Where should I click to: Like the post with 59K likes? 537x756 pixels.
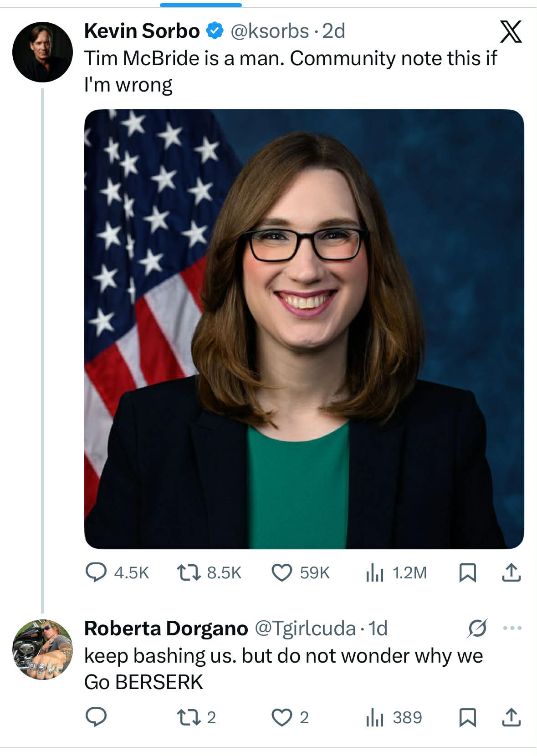[x=282, y=572]
